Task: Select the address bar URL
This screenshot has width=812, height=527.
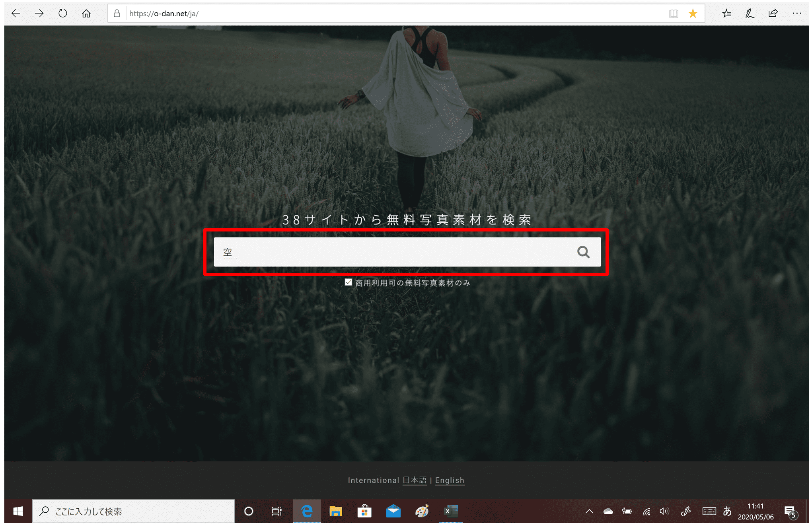Action: click(x=164, y=14)
